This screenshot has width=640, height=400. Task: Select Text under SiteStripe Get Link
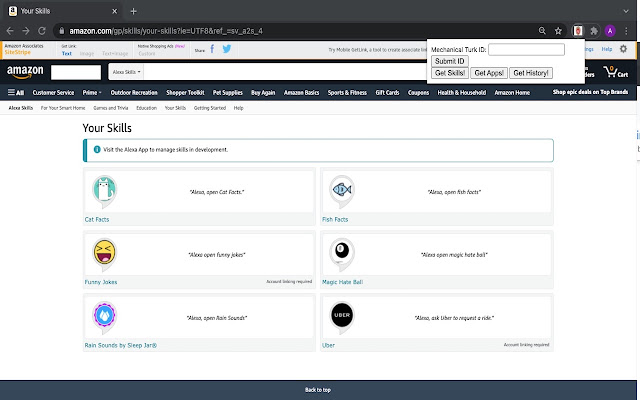(67, 53)
